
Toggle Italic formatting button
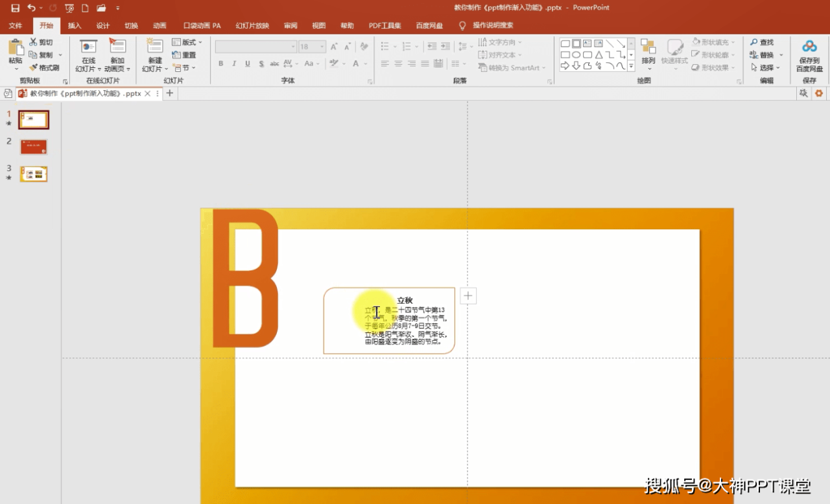234,63
